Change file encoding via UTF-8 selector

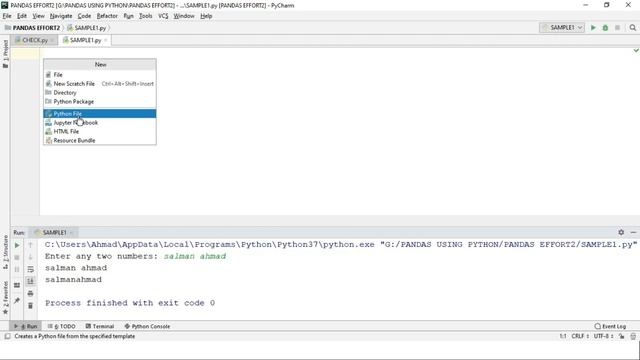[x=603, y=336]
